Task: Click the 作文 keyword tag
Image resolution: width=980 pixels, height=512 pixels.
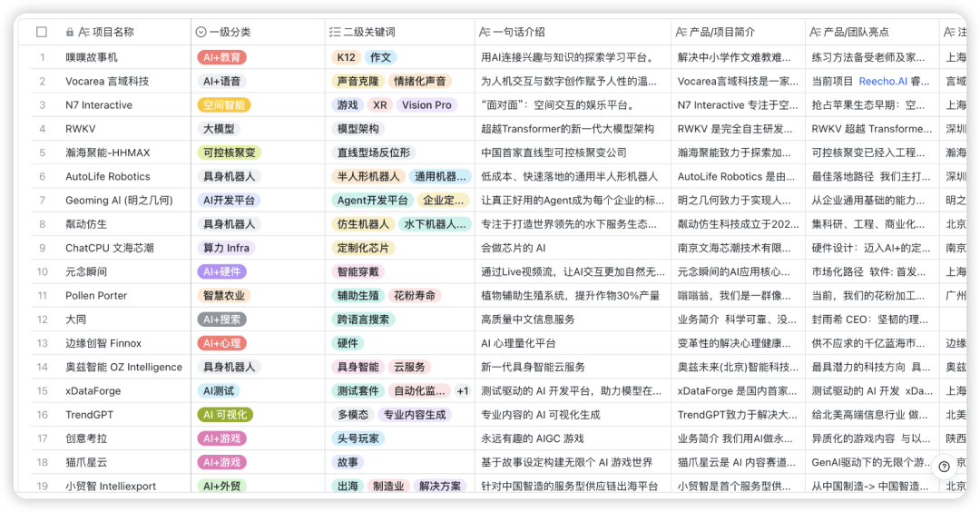Action: pos(380,57)
